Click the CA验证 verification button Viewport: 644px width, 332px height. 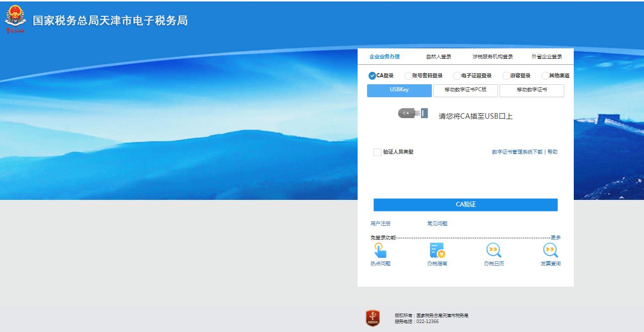(x=465, y=204)
